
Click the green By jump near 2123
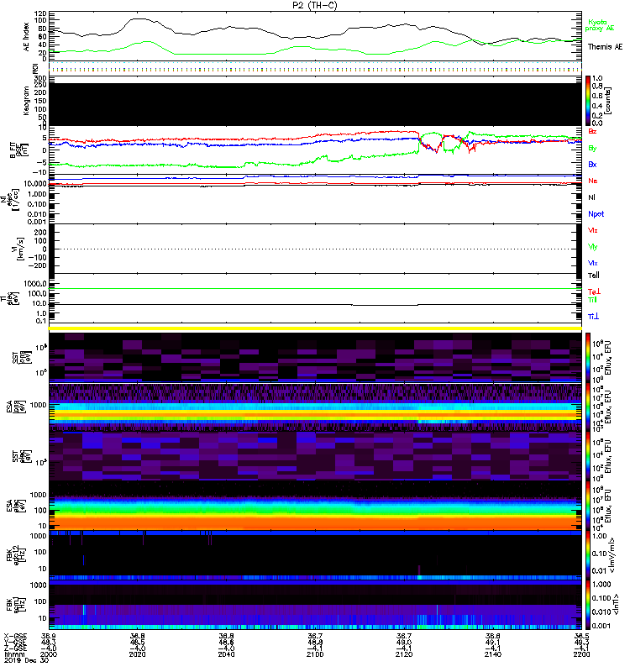coord(418,143)
